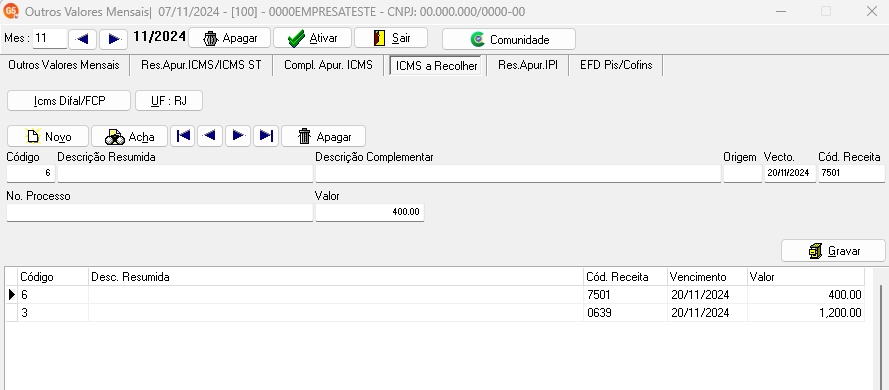Click cell 0639 in the grid
The image size is (889, 390).
click(x=625, y=313)
